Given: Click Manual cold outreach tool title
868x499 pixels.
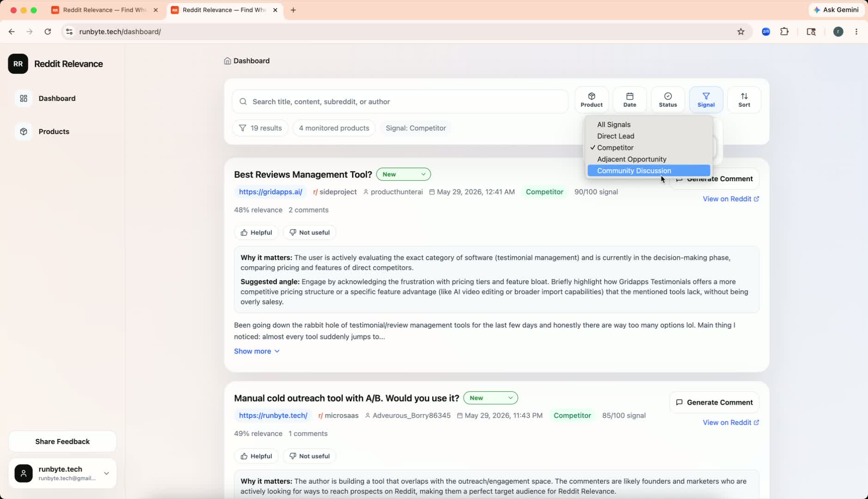Looking at the screenshot, I should 347,398.
